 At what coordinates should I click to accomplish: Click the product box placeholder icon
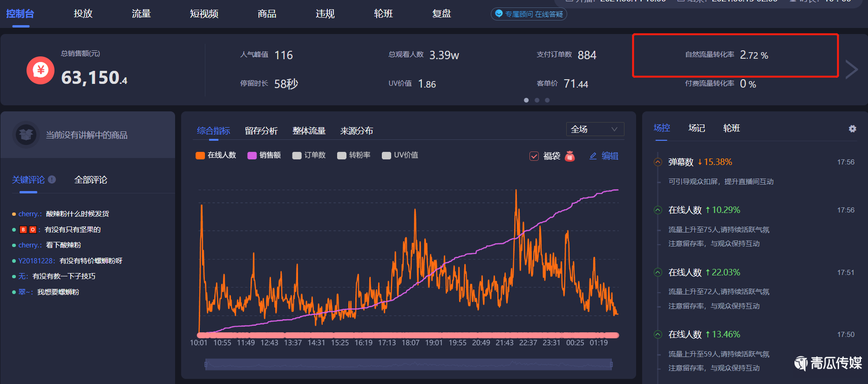[26, 135]
